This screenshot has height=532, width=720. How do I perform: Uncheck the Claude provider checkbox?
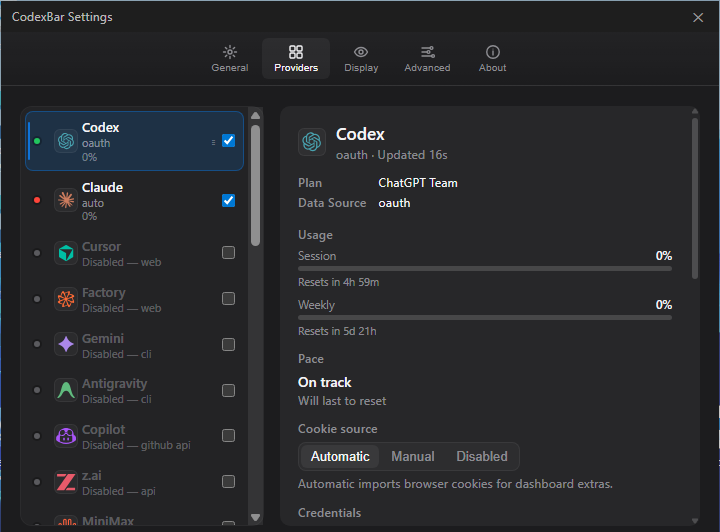[x=228, y=201]
